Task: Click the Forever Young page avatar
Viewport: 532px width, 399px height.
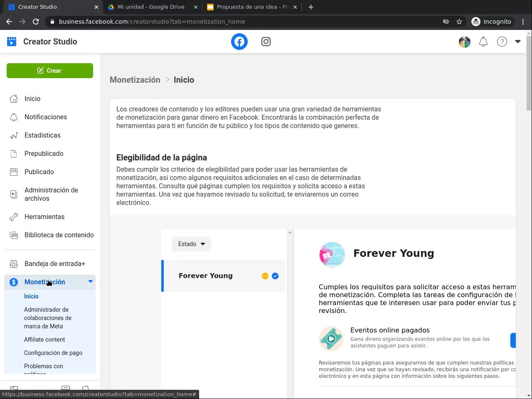Action: [332, 254]
